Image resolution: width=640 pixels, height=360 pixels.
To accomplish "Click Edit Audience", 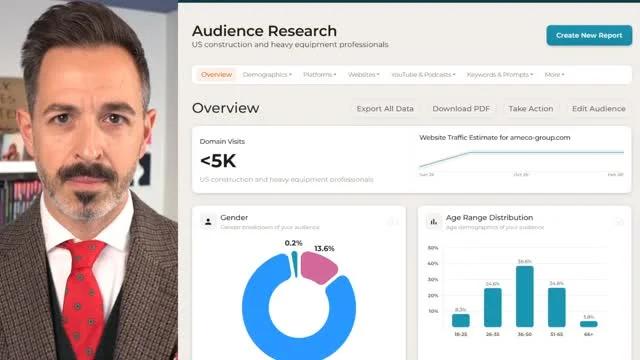I will (x=598, y=109).
